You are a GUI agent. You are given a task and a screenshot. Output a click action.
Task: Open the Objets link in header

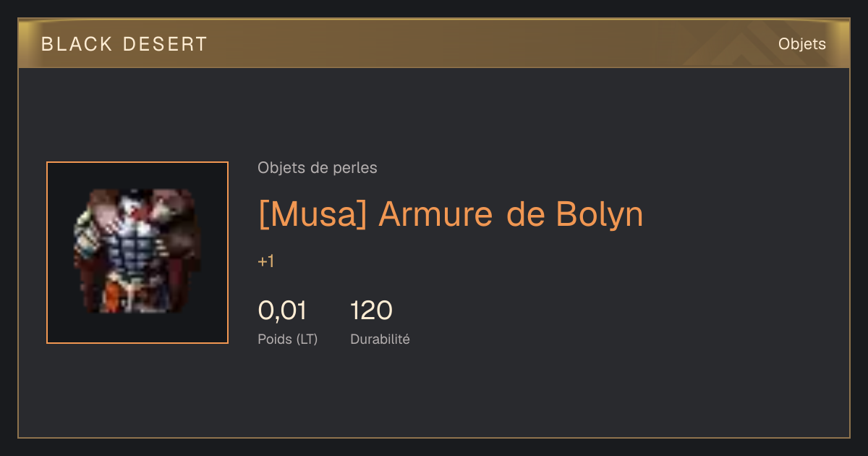coord(801,44)
